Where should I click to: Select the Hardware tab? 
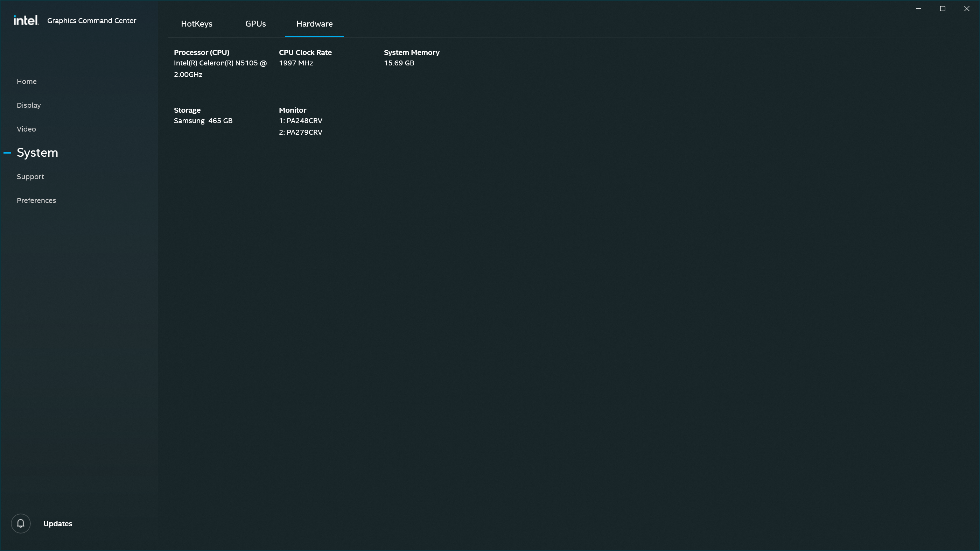[x=314, y=24]
